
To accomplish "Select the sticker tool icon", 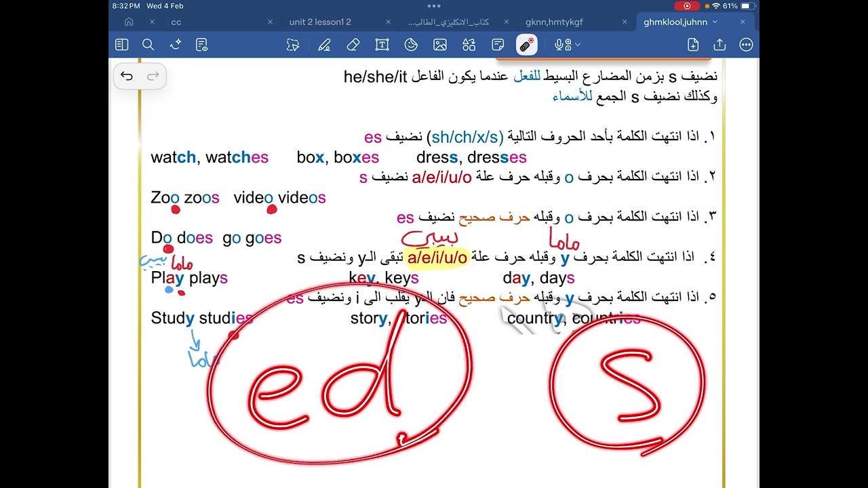I will 411,45.
